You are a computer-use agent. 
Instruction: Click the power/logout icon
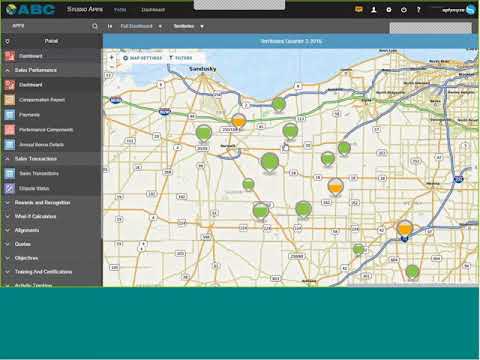(404, 10)
